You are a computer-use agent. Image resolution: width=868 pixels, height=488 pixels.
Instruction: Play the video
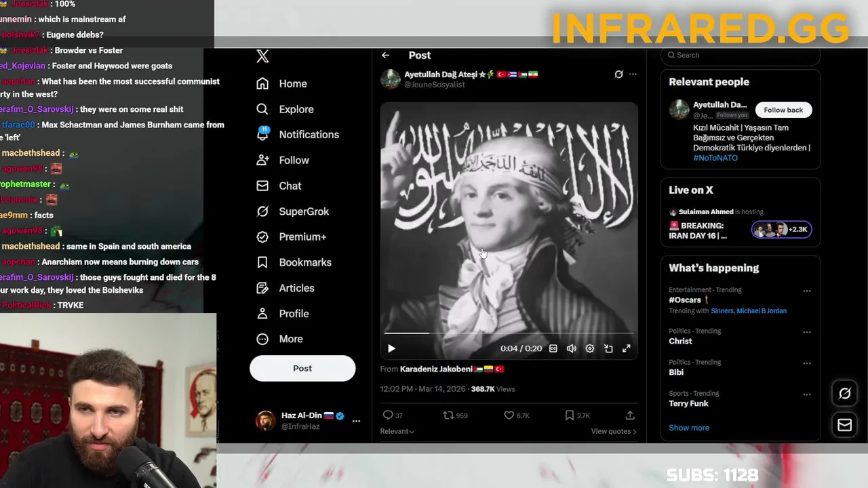391,348
